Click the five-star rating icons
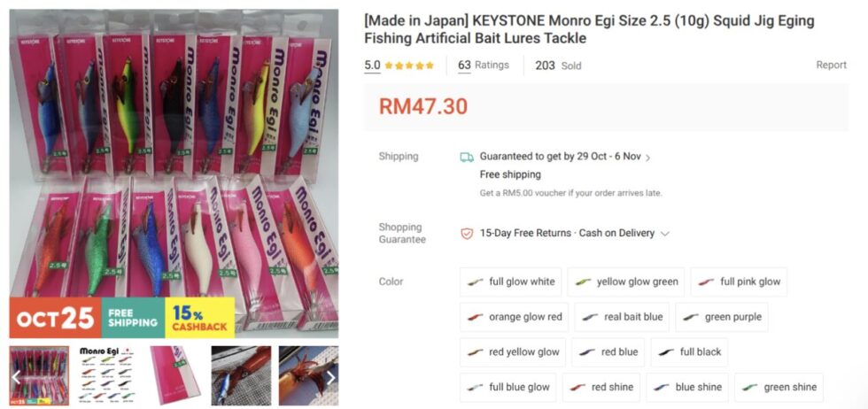This screenshot has height=409, width=868. (409, 66)
